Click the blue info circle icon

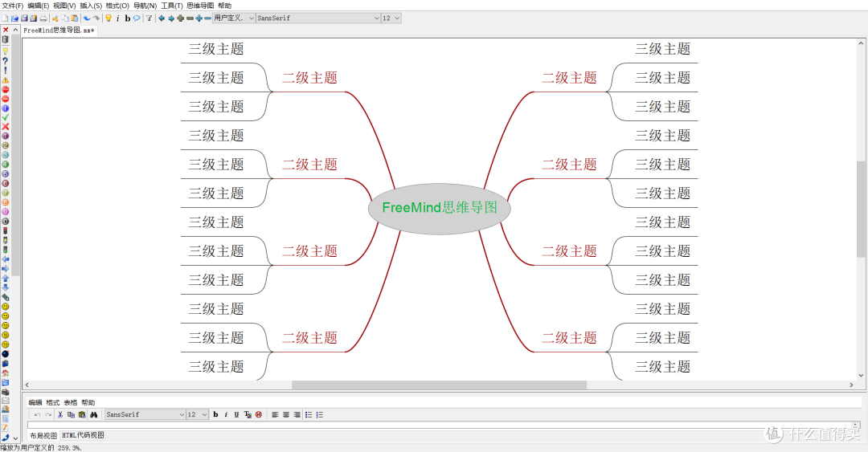tap(6, 108)
